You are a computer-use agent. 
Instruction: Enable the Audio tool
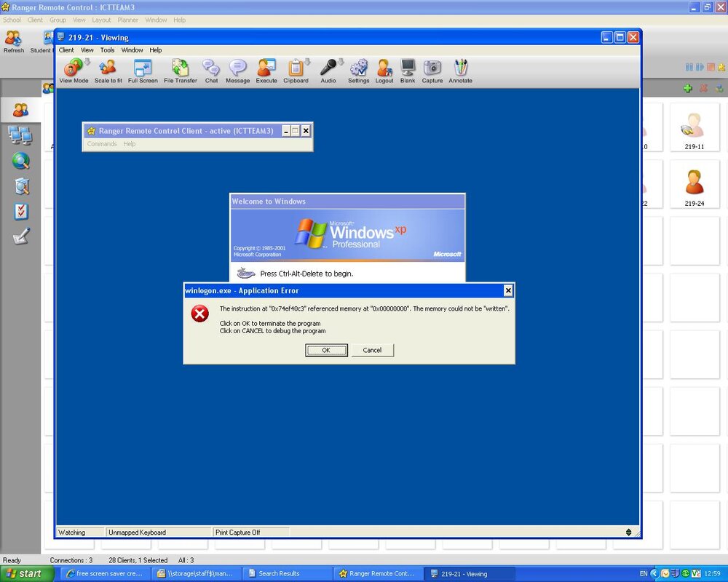click(x=328, y=71)
